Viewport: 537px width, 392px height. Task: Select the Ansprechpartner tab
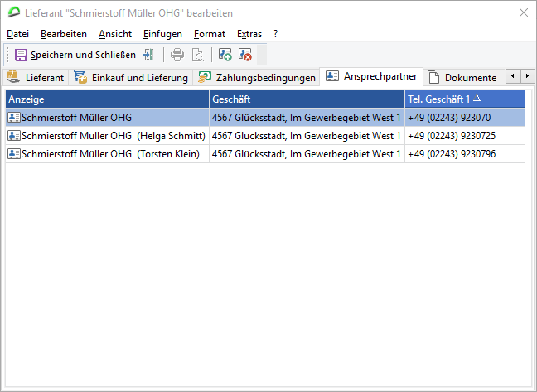pos(371,76)
